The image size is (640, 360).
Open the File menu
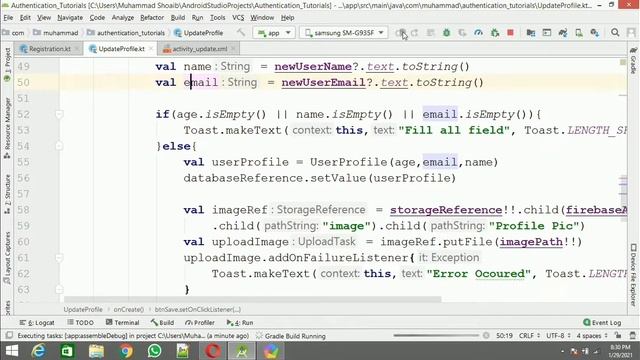(x=8, y=18)
